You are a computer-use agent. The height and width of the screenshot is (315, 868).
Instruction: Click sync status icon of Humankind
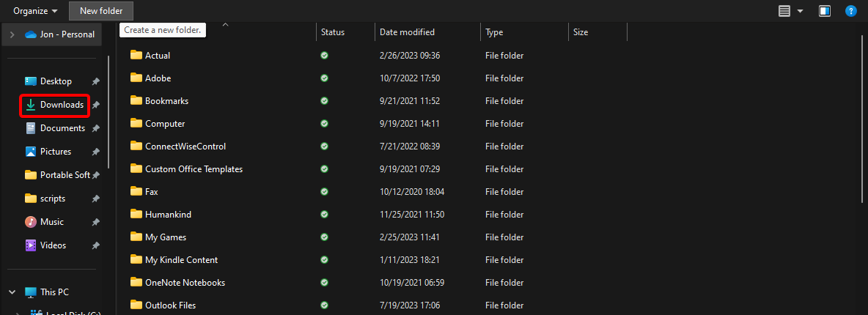tap(324, 215)
